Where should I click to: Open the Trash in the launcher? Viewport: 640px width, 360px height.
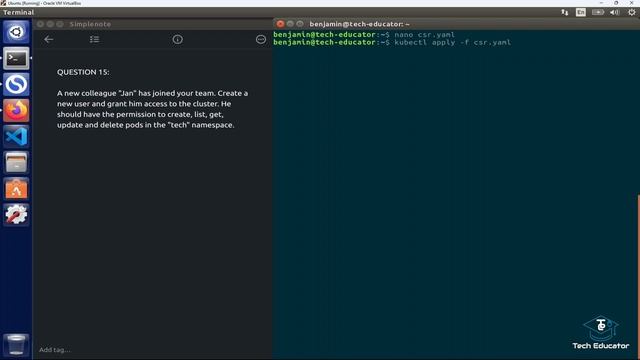coord(16,345)
